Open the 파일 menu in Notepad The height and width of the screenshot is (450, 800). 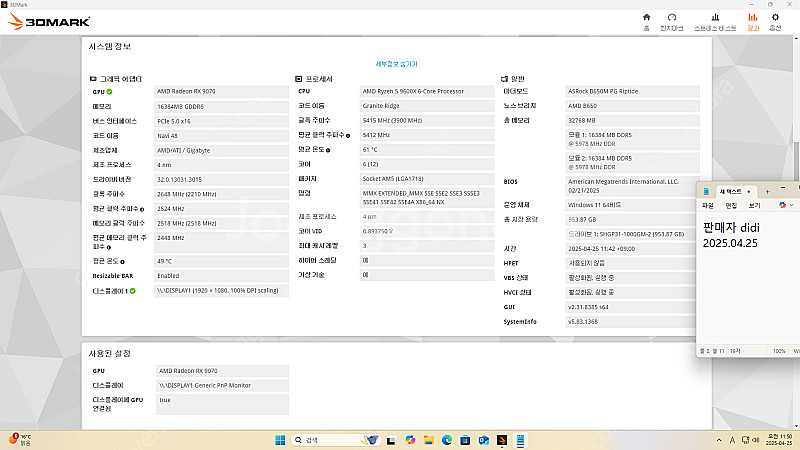pos(708,206)
